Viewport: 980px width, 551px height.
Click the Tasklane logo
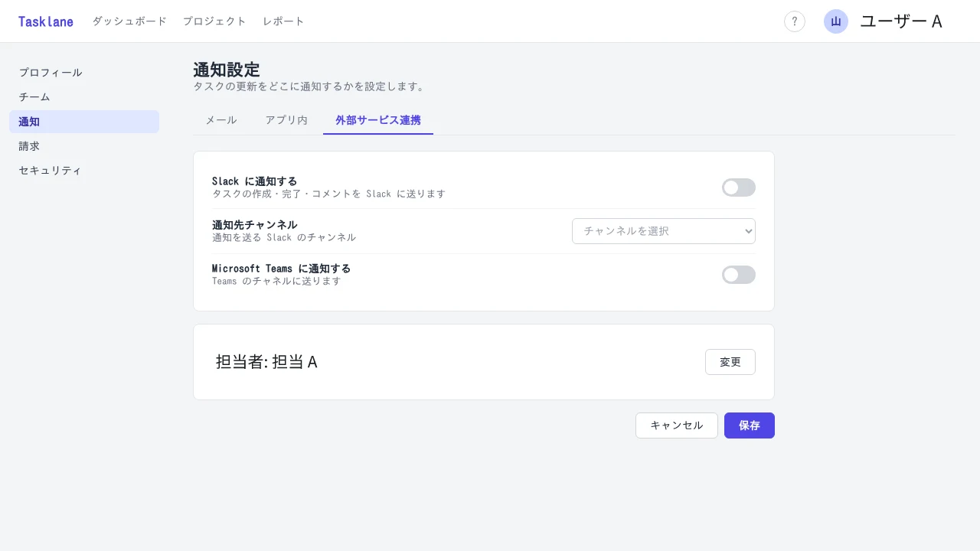click(46, 21)
